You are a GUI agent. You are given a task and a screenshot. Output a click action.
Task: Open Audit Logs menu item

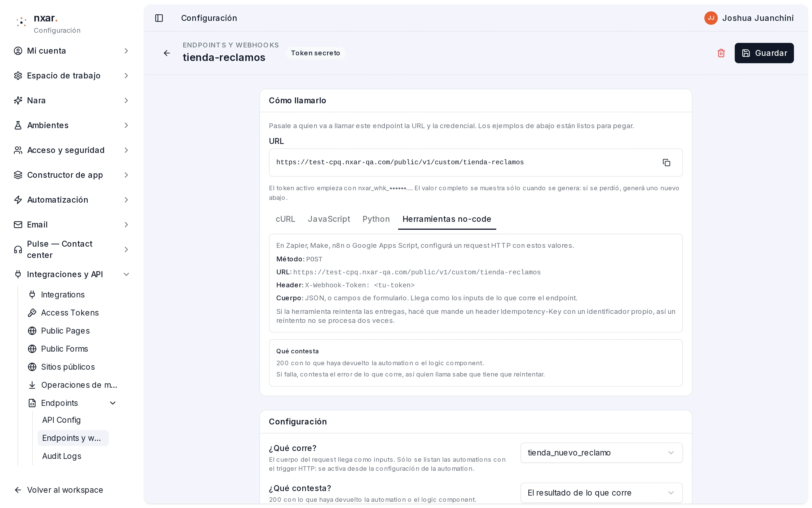click(62, 456)
